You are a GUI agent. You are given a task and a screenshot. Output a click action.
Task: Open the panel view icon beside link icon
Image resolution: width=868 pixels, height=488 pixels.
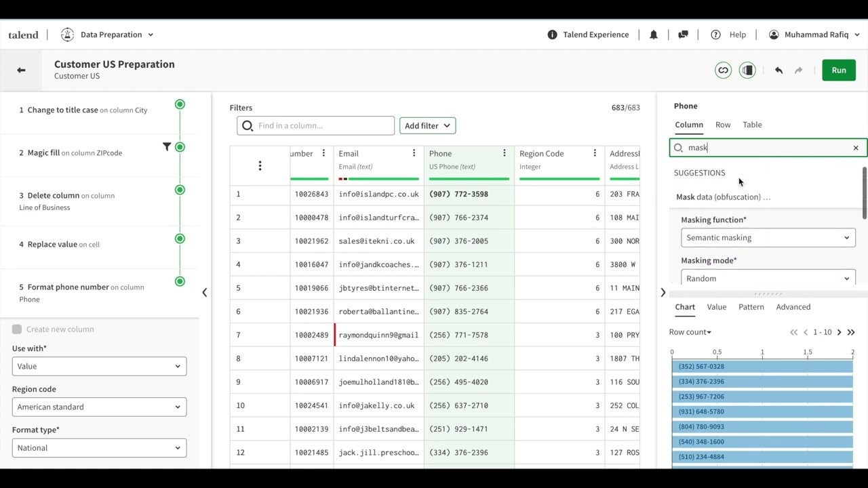[x=747, y=70]
